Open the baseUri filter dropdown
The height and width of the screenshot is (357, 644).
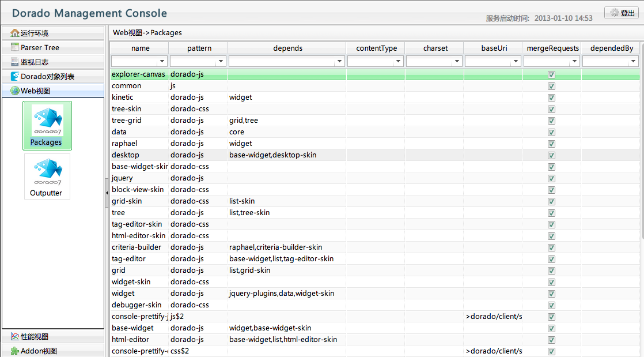click(516, 61)
